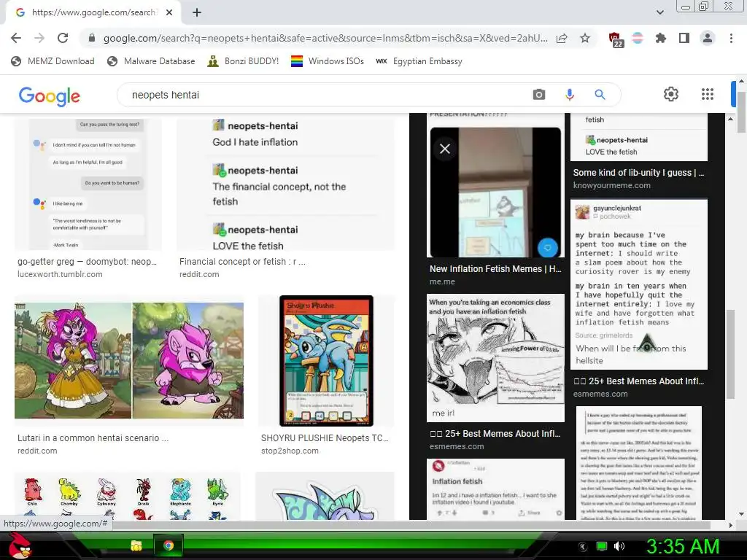Open the Neopets species chart thumbnail

point(127,496)
